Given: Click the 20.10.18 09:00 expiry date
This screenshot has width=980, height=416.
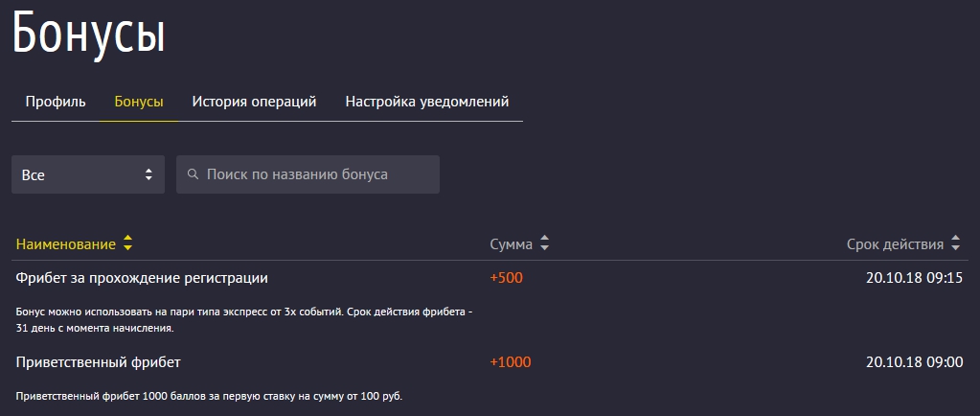Looking at the screenshot, I should (x=914, y=362).
